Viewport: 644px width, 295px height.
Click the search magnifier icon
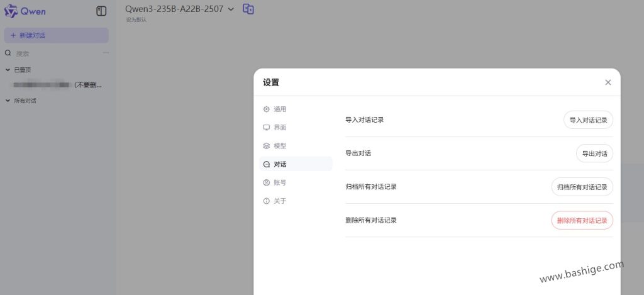pyautogui.click(x=8, y=53)
